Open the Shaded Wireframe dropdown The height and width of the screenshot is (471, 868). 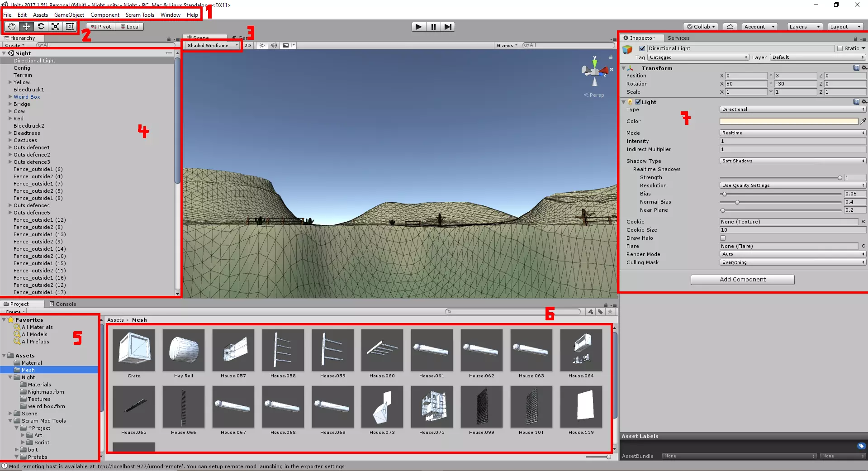click(x=212, y=45)
